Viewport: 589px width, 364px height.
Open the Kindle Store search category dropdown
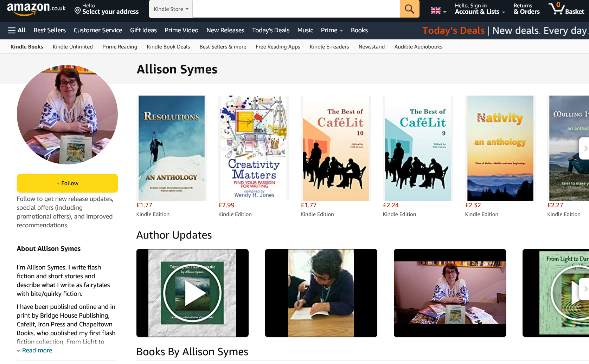pos(171,9)
